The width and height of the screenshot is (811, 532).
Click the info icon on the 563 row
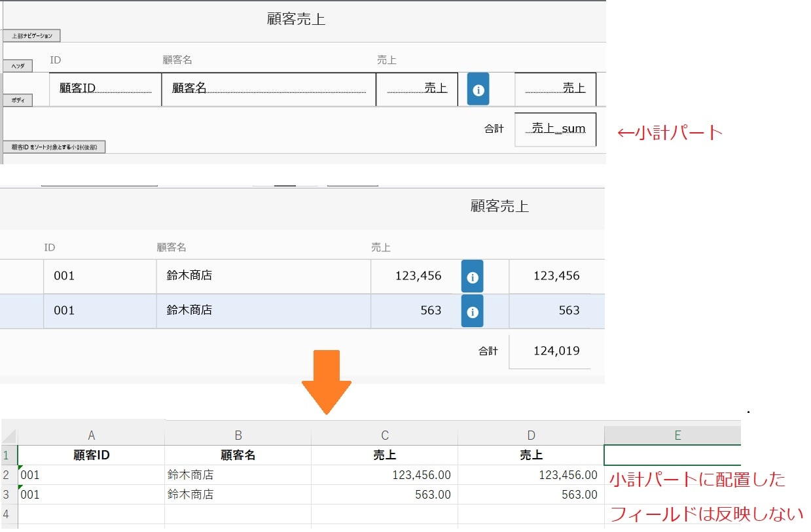[x=472, y=310]
